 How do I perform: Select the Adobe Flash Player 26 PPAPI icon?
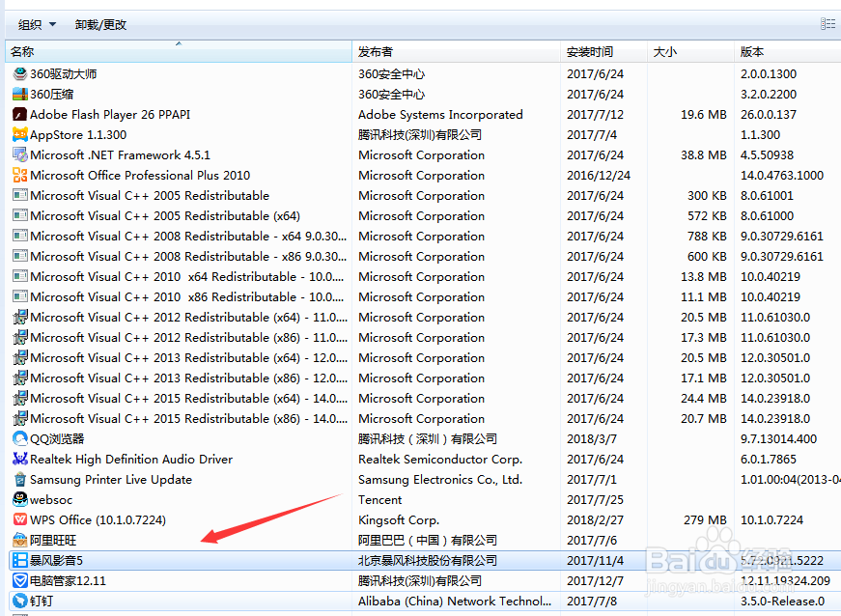(x=20, y=115)
